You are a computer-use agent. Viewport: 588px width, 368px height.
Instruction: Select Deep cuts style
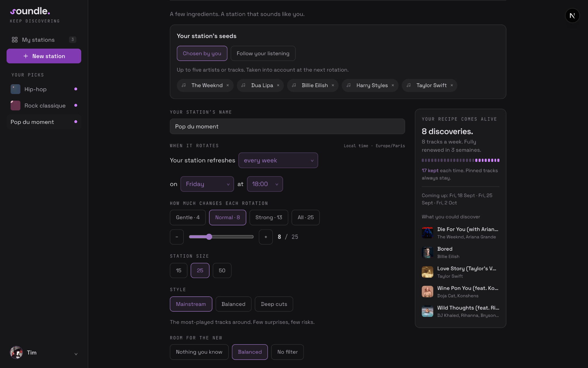point(274,304)
